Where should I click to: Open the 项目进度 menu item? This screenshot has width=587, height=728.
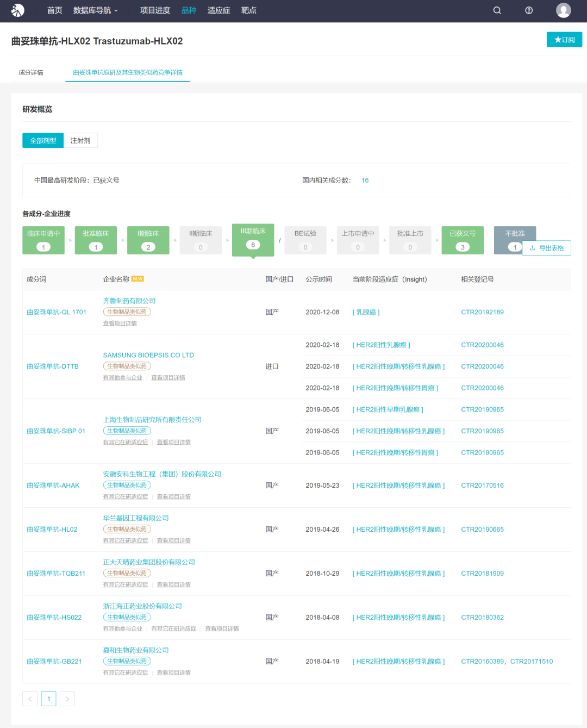155,10
